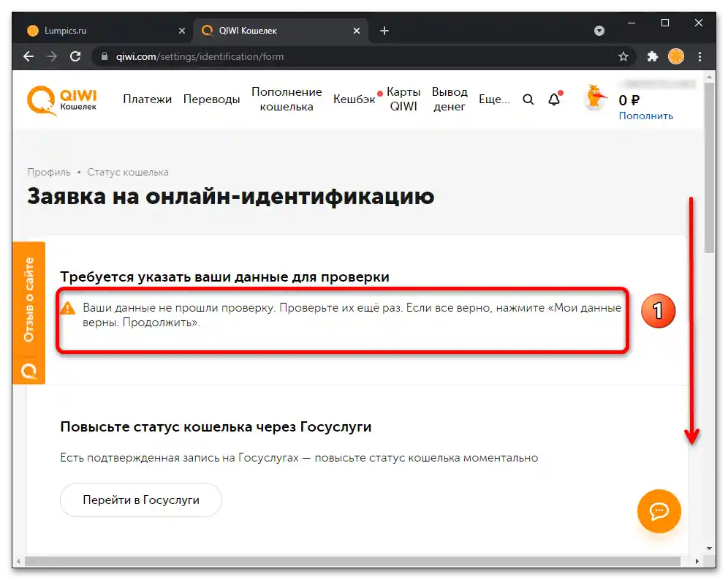This screenshot has height=580, width=728.
Task: Maximize the browser window
Action: tap(665, 23)
